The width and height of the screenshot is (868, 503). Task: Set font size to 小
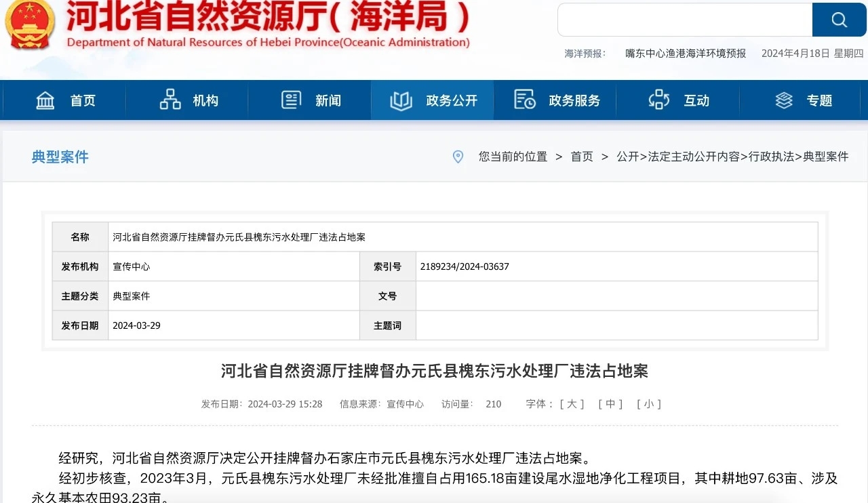[x=649, y=404]
